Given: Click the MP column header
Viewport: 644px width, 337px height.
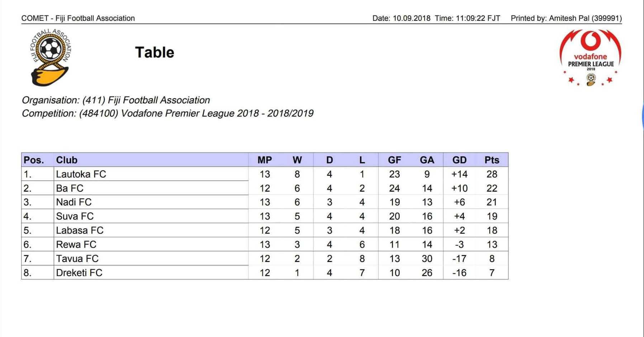Looking at the screenshot, I should [x=265, y=160].
